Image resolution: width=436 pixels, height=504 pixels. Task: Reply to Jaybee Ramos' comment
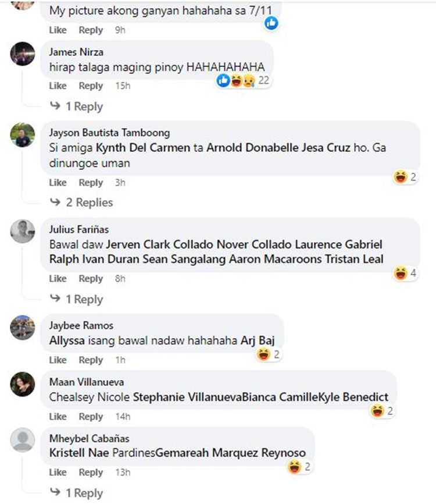tap(91, 360)
